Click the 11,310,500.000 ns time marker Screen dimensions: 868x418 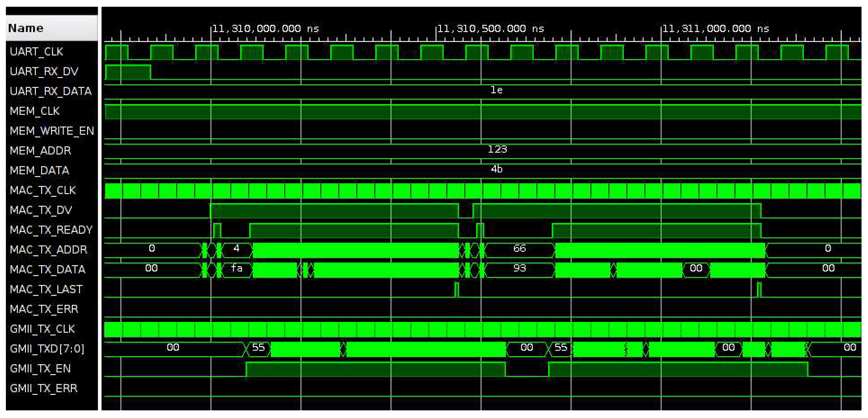coord(491,29)
